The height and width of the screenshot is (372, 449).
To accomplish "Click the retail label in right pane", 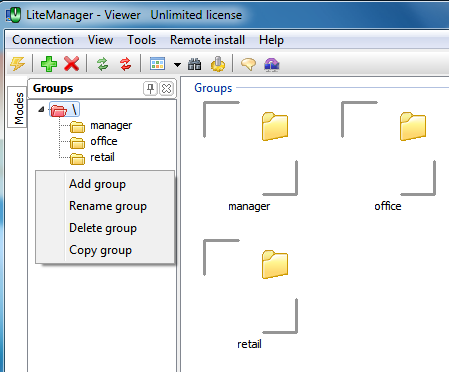I will pyautogui.click(x=249, y=344).
